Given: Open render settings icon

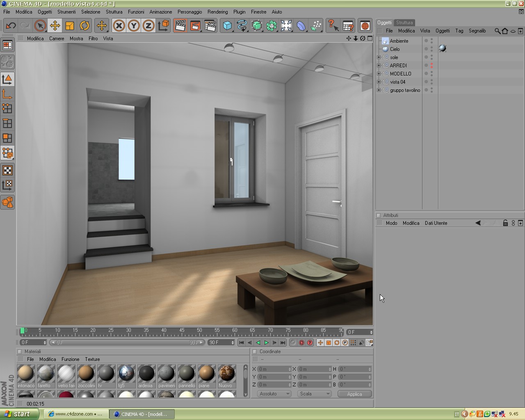Looking at the screenshot, I should [x=210, y=26].
